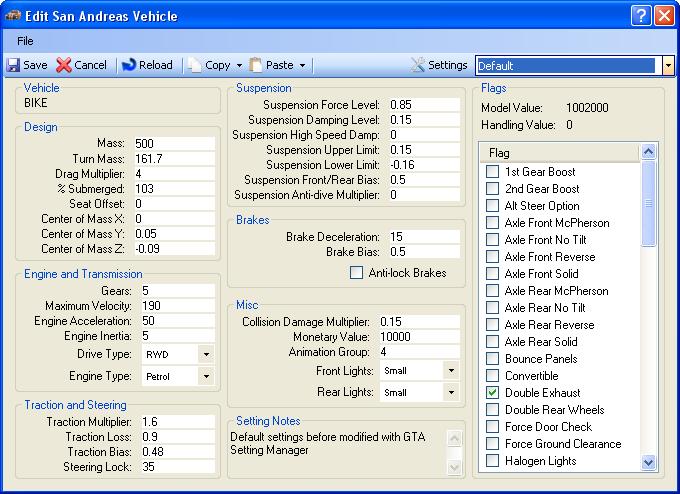Toggle the Alt Steer Option flag

pyautogui.click(x=492, y=206)
